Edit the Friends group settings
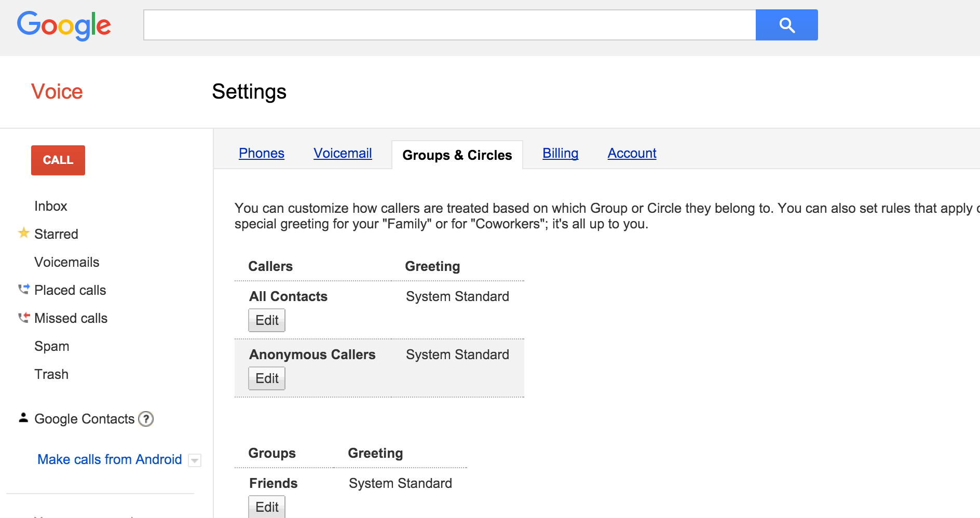The width and height of the screenshot is (980, 518). click(267, 507)
